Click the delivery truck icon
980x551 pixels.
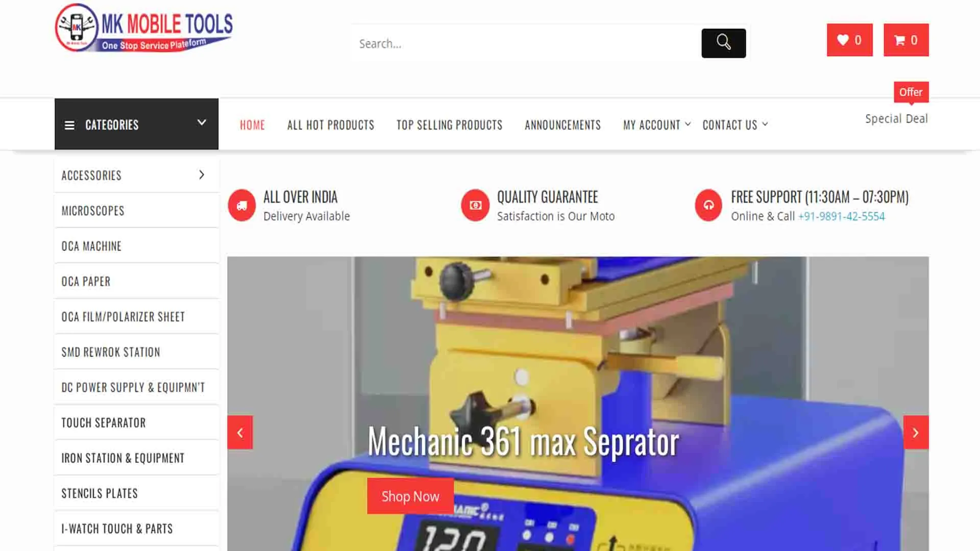[241, 205]
